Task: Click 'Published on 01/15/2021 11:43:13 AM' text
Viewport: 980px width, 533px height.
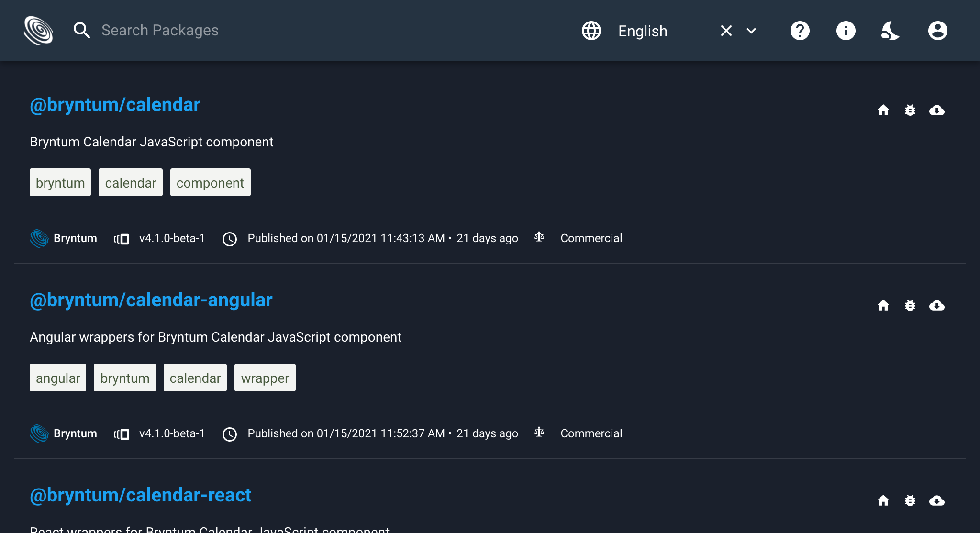Action: (346, 238)
